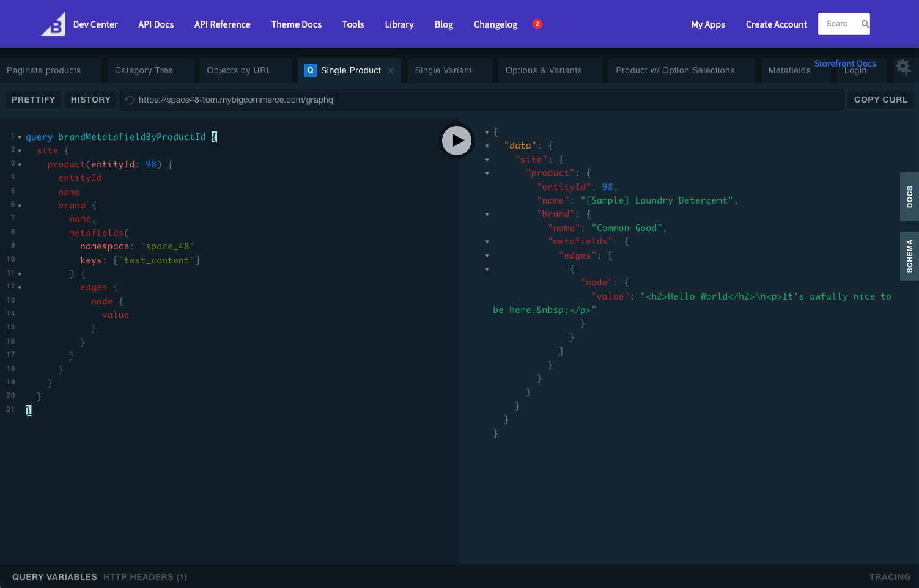Screen dimensions: 919x588
Task: Open the Changelog link
Action: click(x=496, y=24)
